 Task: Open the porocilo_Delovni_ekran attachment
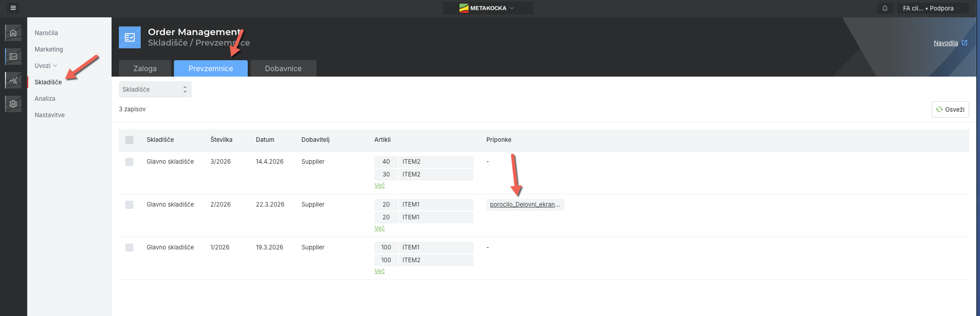[x=525, y=205]
